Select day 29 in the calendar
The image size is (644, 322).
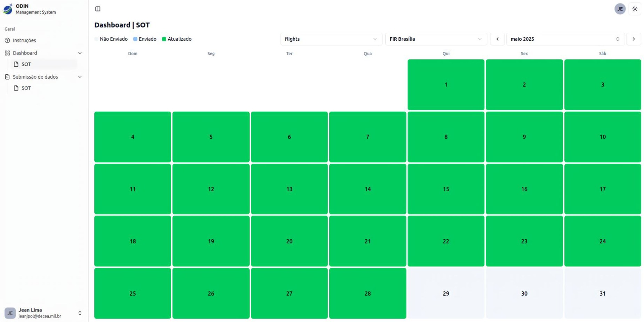[445, 293]
